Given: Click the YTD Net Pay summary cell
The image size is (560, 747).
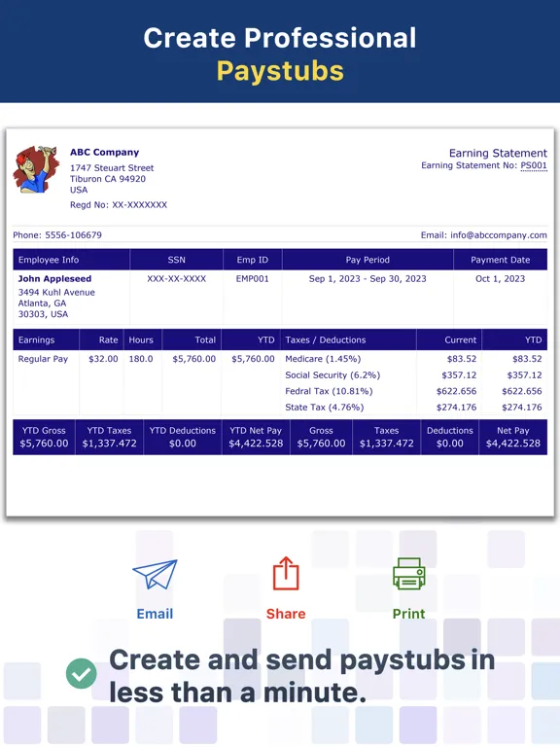Looking at the screenshot, I should [256, 437].
